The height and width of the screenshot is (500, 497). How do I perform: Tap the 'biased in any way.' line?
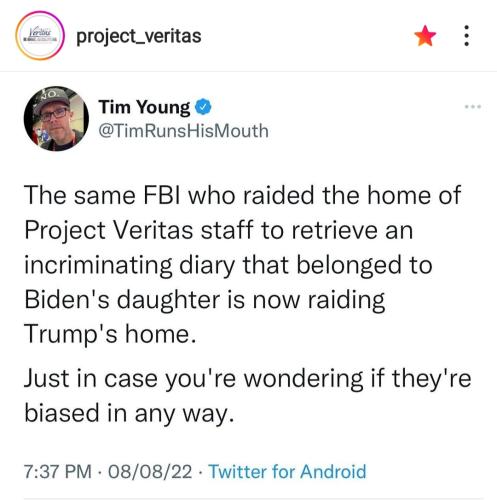(x=129, y=413)
